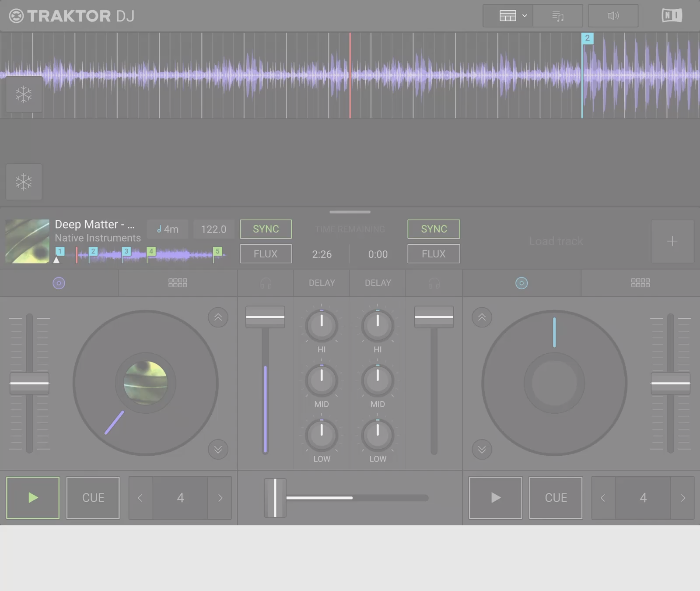
Task: Open the track browser playlist icon
Action: [558, 16]
